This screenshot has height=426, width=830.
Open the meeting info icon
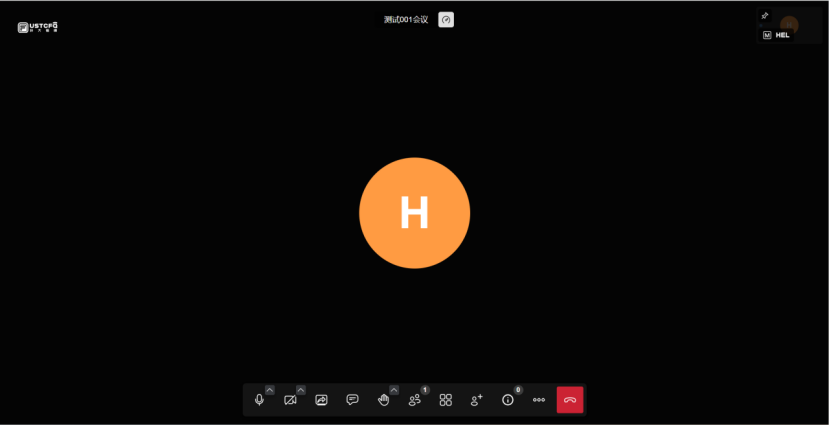[508, 400]
